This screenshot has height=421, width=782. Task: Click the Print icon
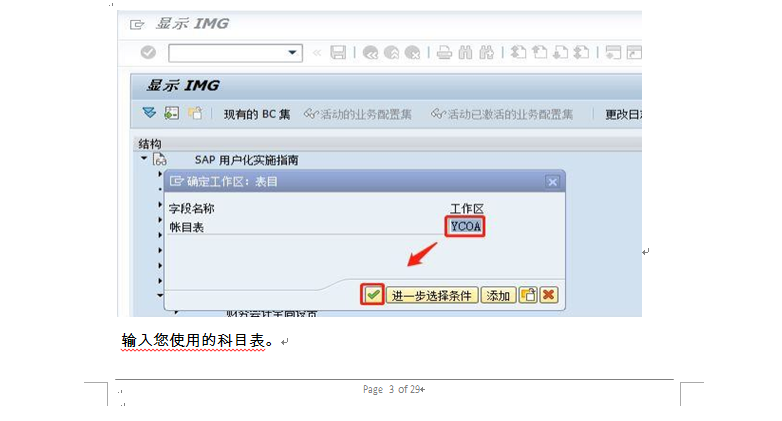pos(444,52)
